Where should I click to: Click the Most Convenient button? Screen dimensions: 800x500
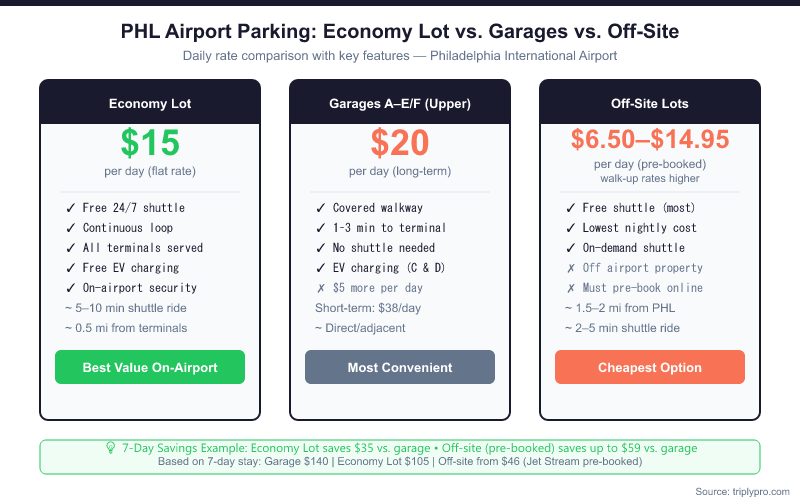[x=400, y=367]
